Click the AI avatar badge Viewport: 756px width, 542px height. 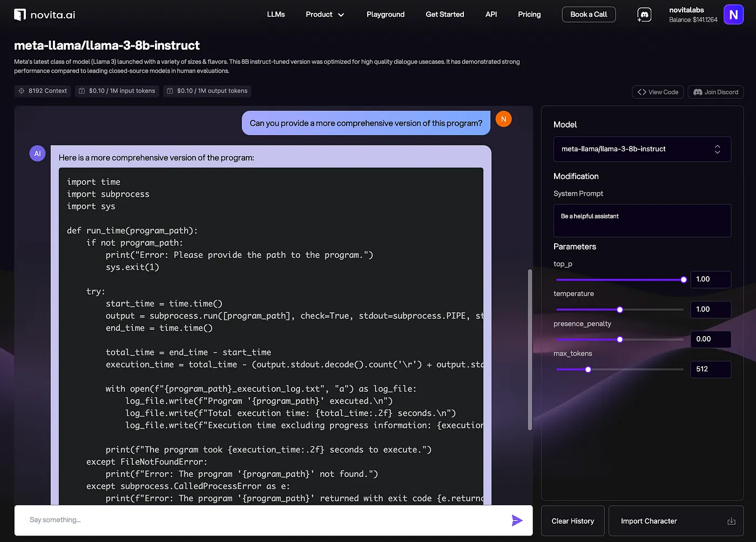(x=37, y=153)
